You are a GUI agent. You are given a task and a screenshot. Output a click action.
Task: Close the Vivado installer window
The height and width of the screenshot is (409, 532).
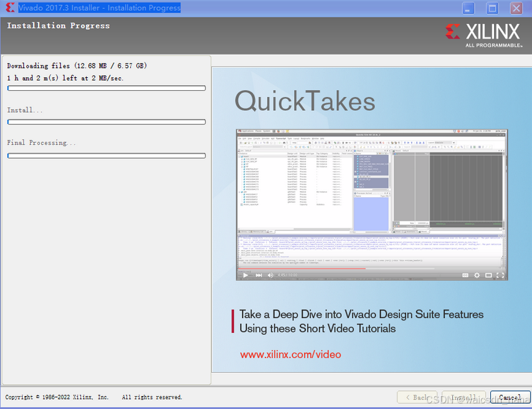(x=516, y=8)
